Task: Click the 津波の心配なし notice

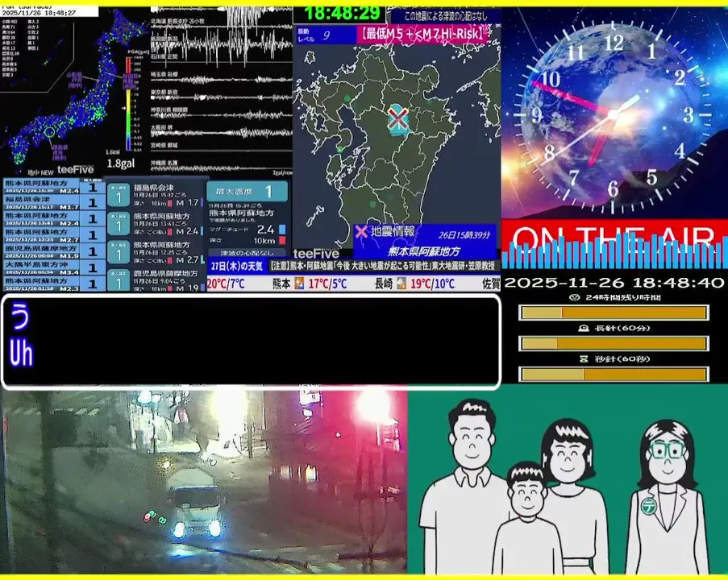Action: click(x=247, y=253)
